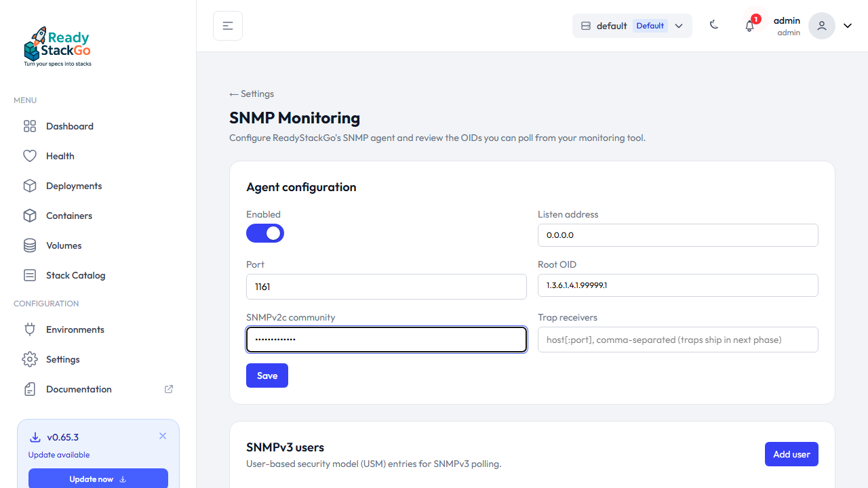The width and height of the screenshot is (868, 488).
Task: Click the Documentation file icon
Action: 30,389
